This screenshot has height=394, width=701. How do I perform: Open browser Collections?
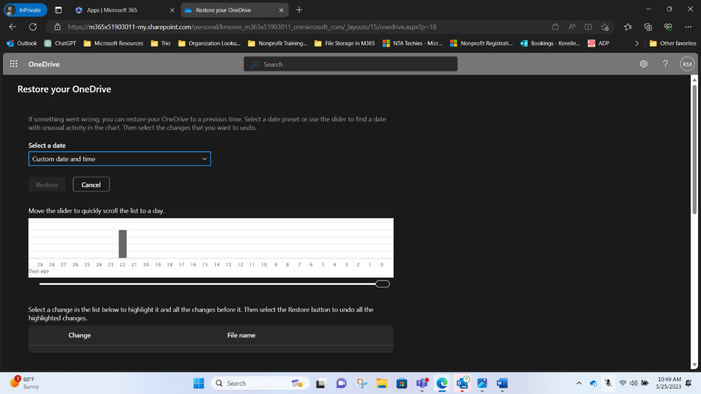tap(648, 27)
